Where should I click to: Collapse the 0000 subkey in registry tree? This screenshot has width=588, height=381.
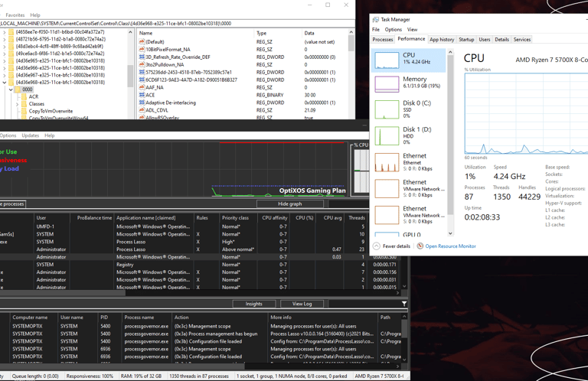tap(11, 90)
